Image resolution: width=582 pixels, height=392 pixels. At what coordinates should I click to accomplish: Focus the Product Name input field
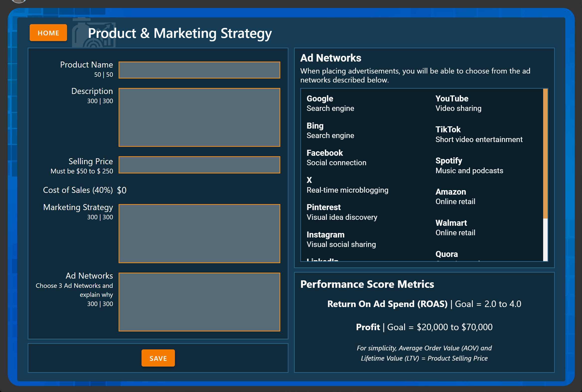tap(199, 70)
